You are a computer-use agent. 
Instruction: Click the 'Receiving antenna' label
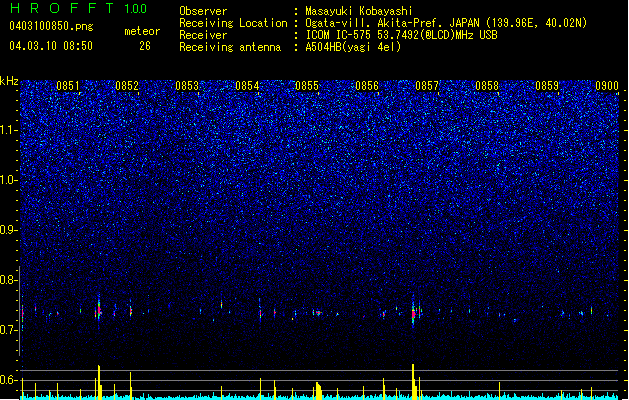tap(230, 47)
